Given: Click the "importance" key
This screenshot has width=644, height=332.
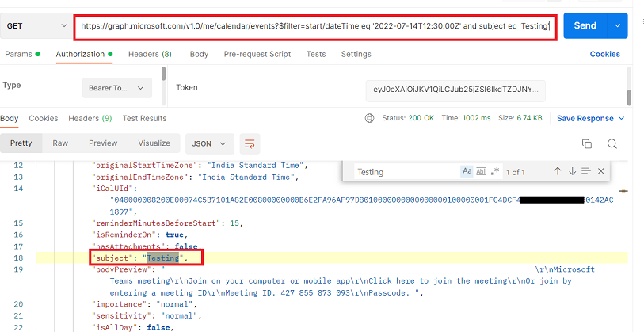Looking at the screenshot, I should tap(119, 304).
